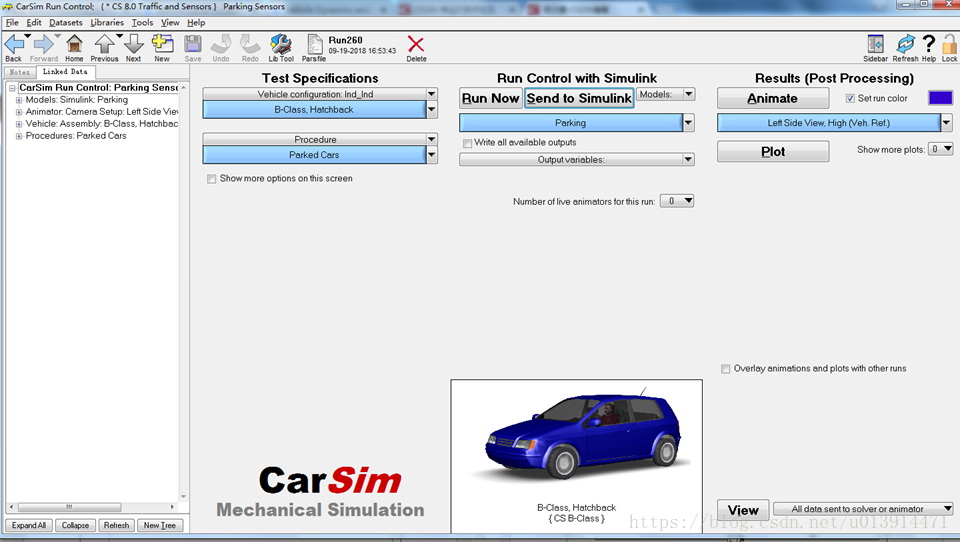Click the Redo icon
This screenshot has width=960, height=542.
click(x=250, y=44)
